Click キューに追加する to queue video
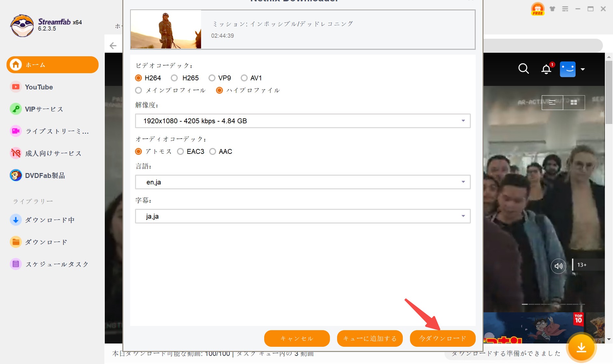Screen dimensions: 613x364 (370, 338)
